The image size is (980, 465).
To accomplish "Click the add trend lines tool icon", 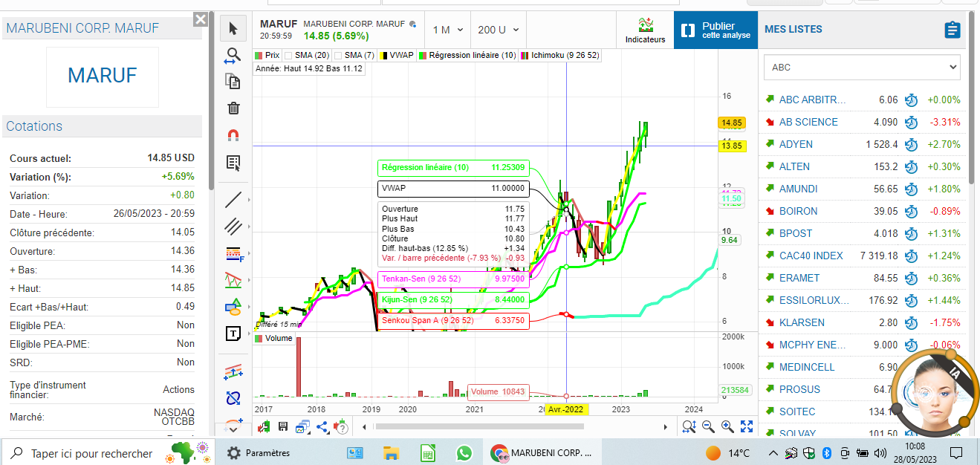I will tap(233, 371).
